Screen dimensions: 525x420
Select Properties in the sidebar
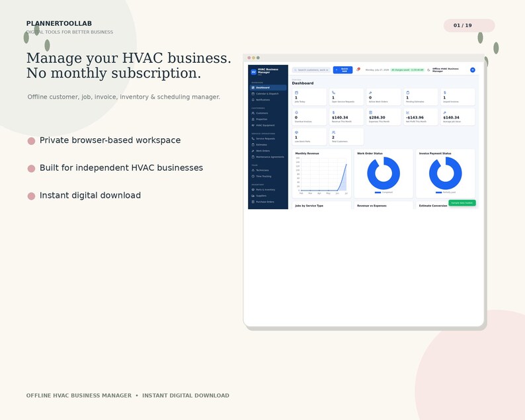pyautogui.click(x=268, y=119)
